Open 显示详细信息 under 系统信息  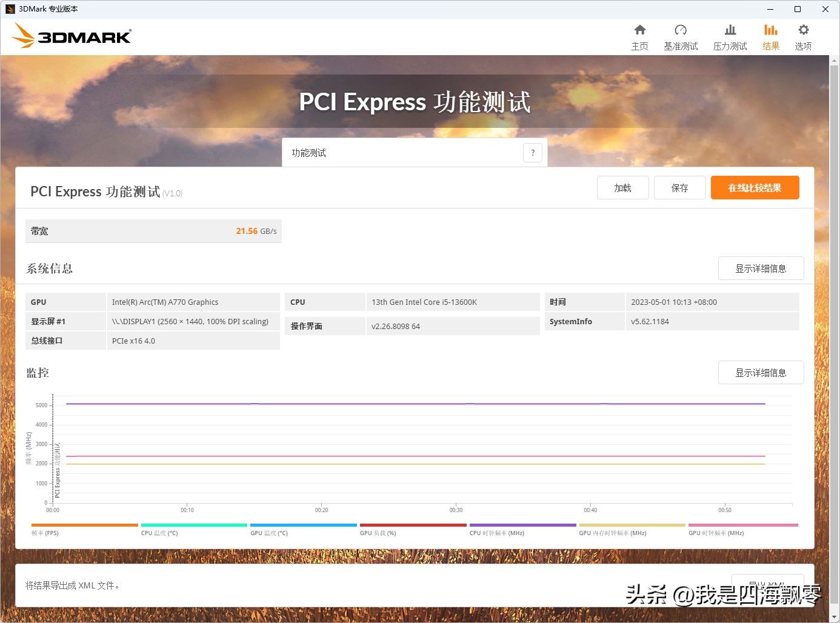(x=761, y=268)
